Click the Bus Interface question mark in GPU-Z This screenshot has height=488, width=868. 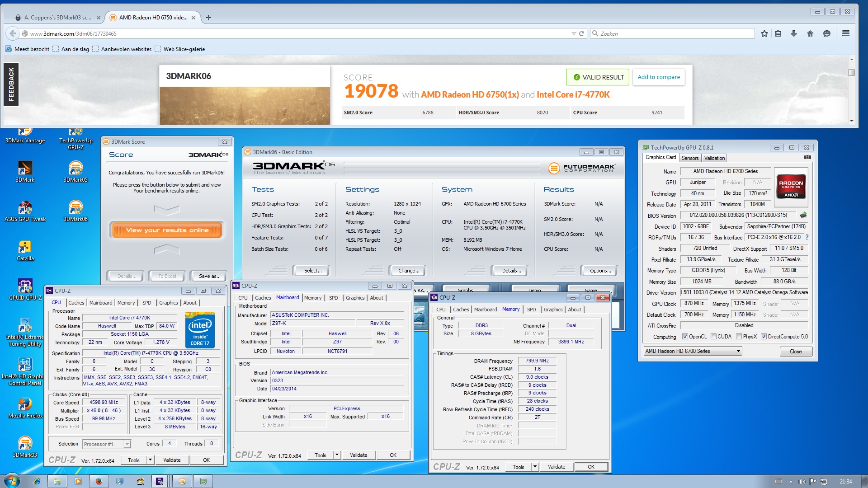pyautogui.click(x=807, y=237)
